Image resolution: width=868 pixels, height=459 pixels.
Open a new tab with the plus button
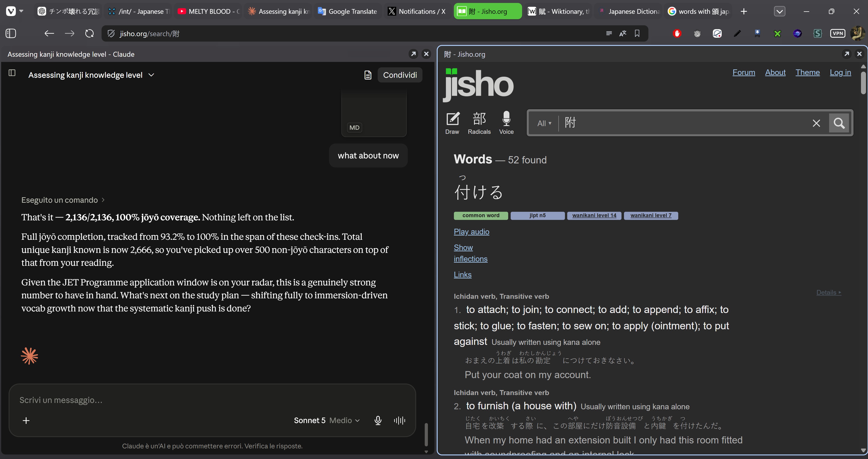(744, 12)
